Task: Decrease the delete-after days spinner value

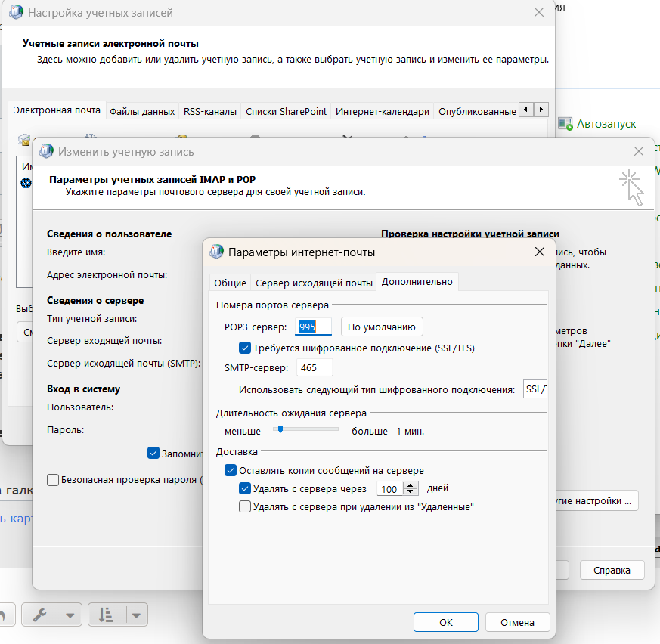Action: 411,491
